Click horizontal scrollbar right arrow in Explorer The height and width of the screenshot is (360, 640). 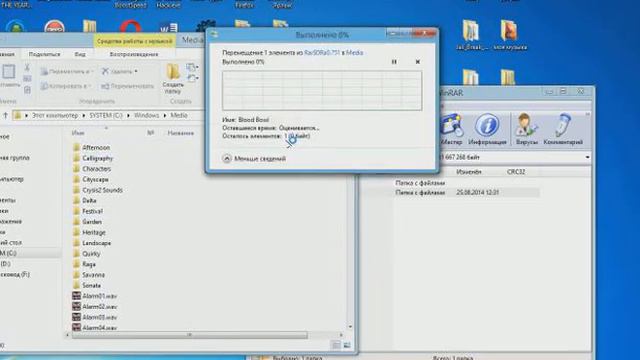[341, 335]
